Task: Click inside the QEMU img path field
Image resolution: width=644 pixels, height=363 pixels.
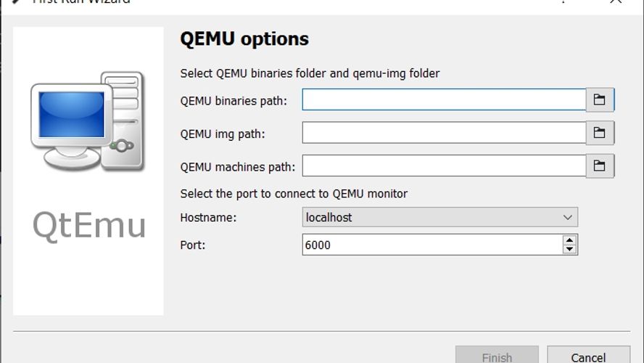Action: (x=444, y=133)
